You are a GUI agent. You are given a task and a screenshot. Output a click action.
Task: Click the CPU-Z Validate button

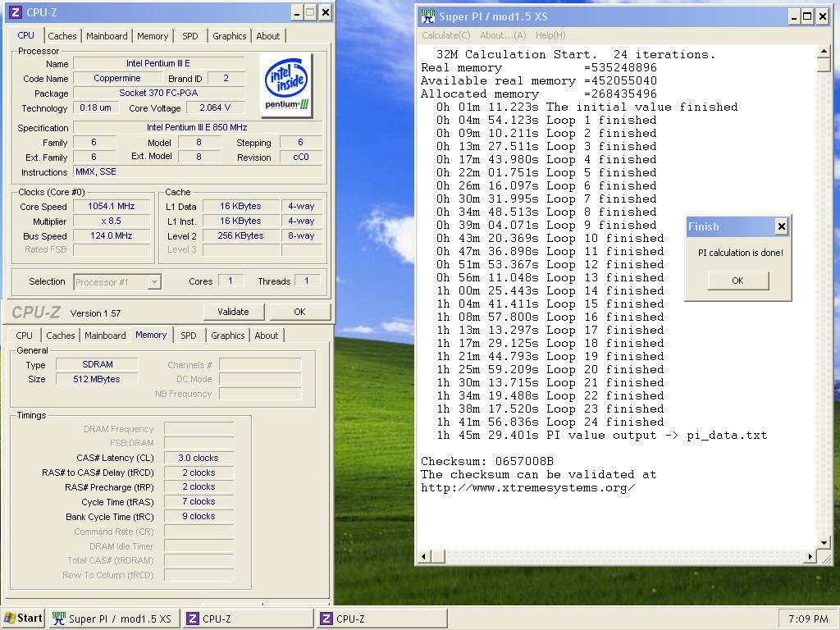point(233,312)
